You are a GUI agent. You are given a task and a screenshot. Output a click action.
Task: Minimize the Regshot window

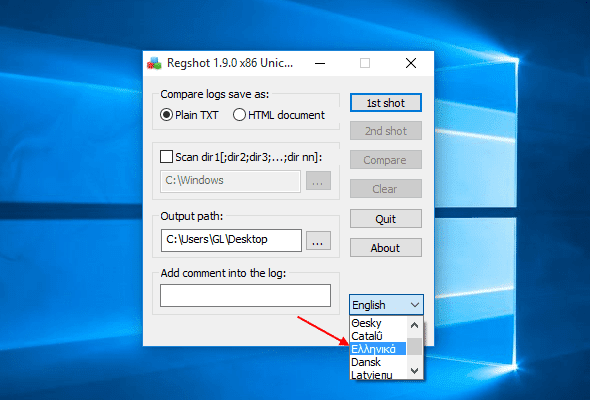tap(320, 63)
